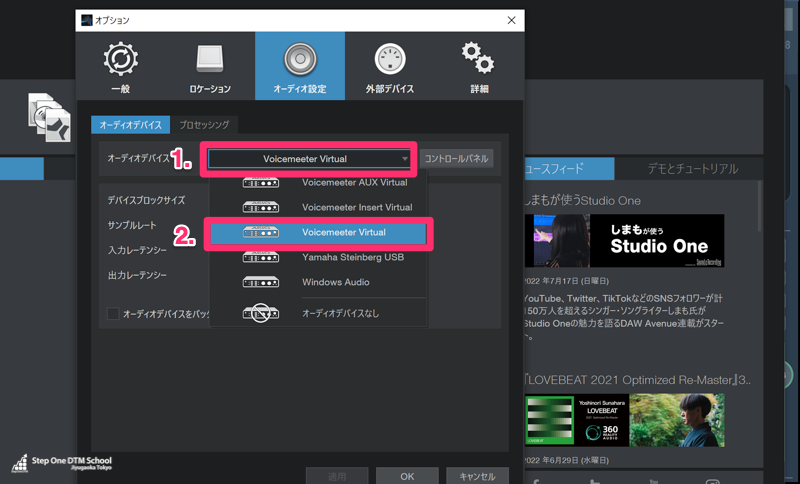Screen dimensions: 800x484
Task: Click the 入力レーテンシー label
Action: 137,250
